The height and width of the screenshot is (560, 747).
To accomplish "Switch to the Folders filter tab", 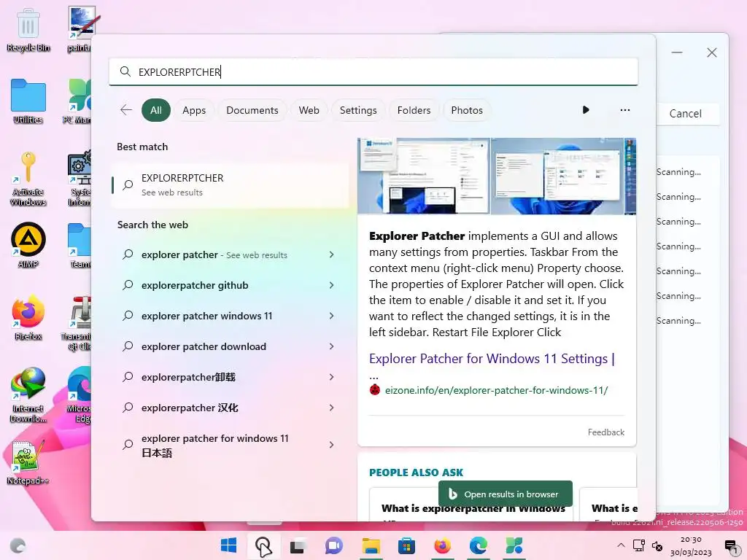I will (x=414, y=110).
